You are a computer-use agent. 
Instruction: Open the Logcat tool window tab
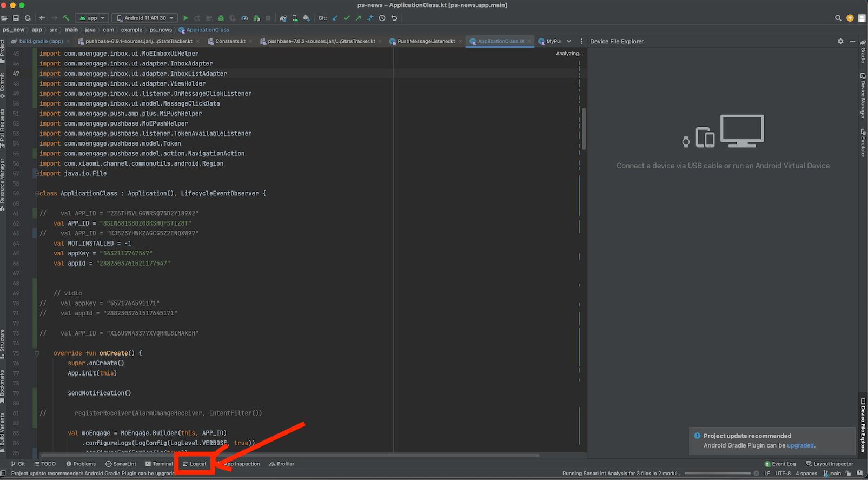click(195, 464)
